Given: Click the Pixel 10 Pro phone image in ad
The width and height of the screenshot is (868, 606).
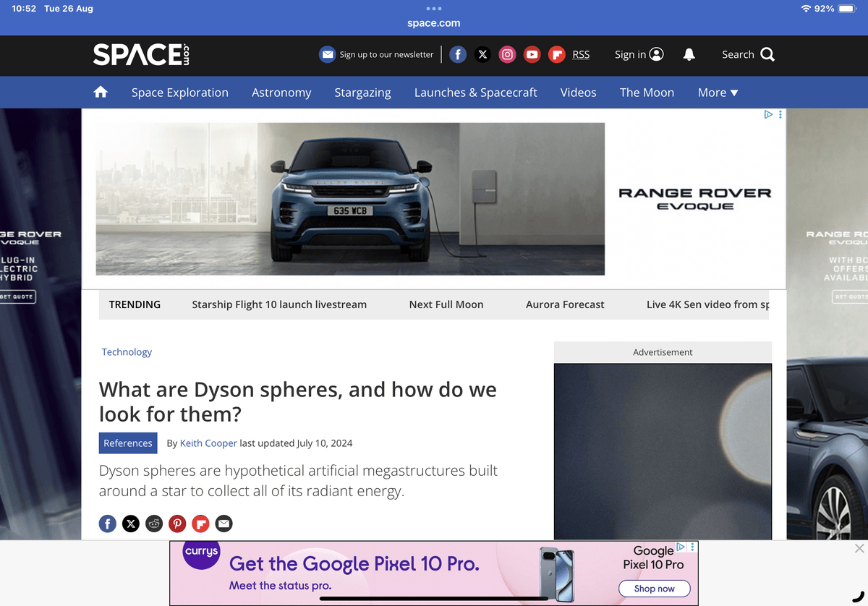Looking at the screenshot, I should coord(557,573).
